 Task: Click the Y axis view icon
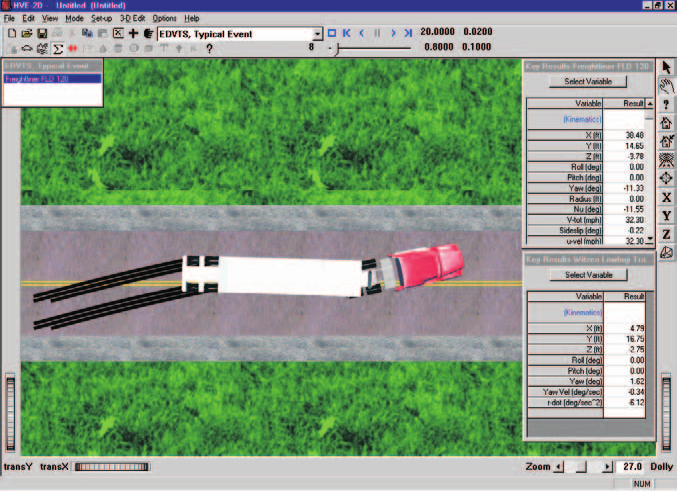click(x=667, y=216)
